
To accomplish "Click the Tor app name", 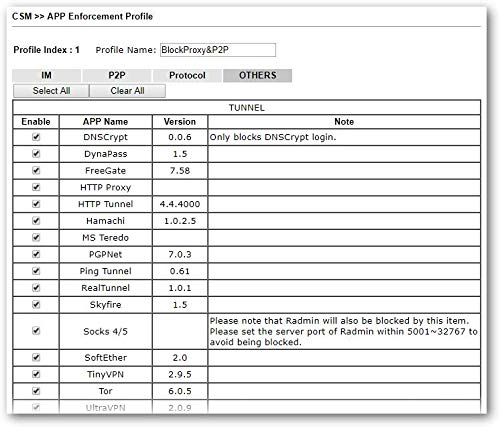I will (x=105, y=391).
